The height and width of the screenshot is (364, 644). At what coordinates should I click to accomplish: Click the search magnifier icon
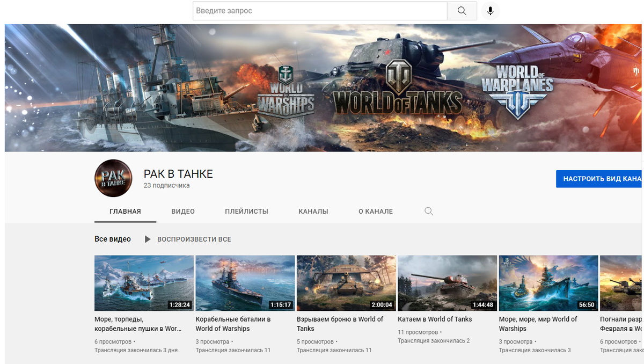(x=462, y=10)
